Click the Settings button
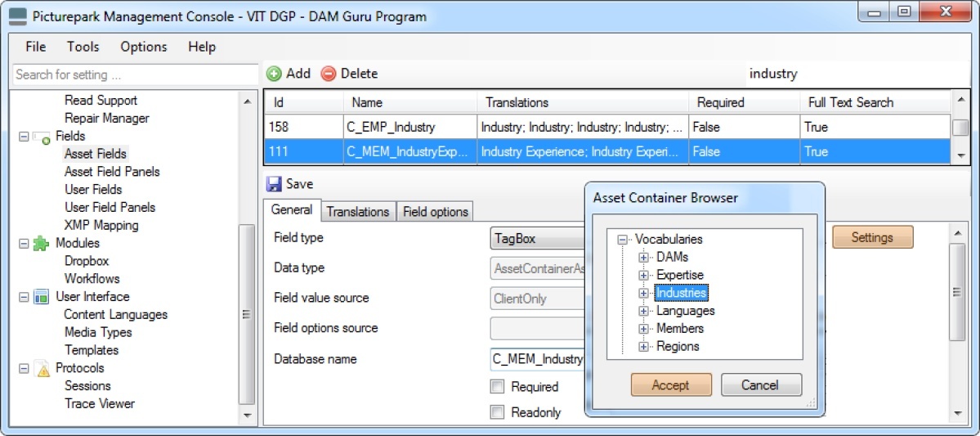This screenshot has height=436, width=980. tap(872, 238)
